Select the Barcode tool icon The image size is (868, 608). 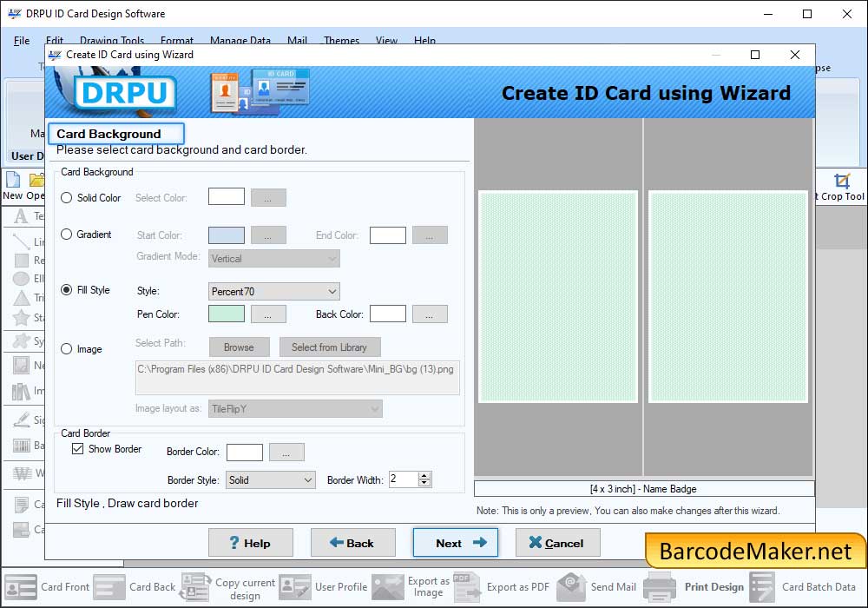[x=21, y=446]
